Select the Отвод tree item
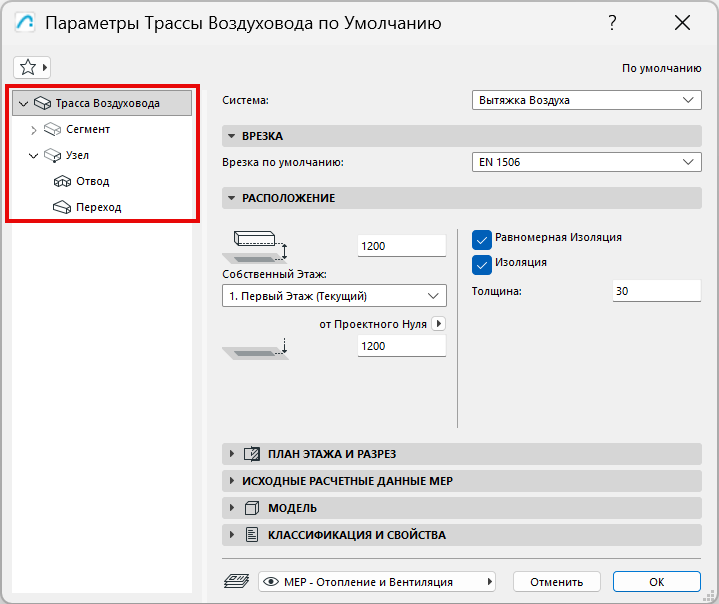This screenshot has height=604, width=719. tap(92, 181)
